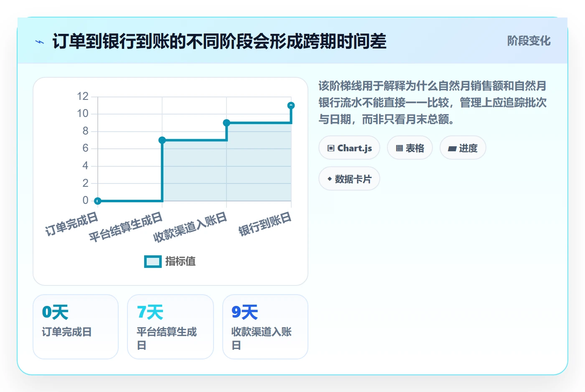The width and height of the screenshot is (585, 392).
Task: Click the diamond icon in 数据卡片 tag
Action: point(329,179)
